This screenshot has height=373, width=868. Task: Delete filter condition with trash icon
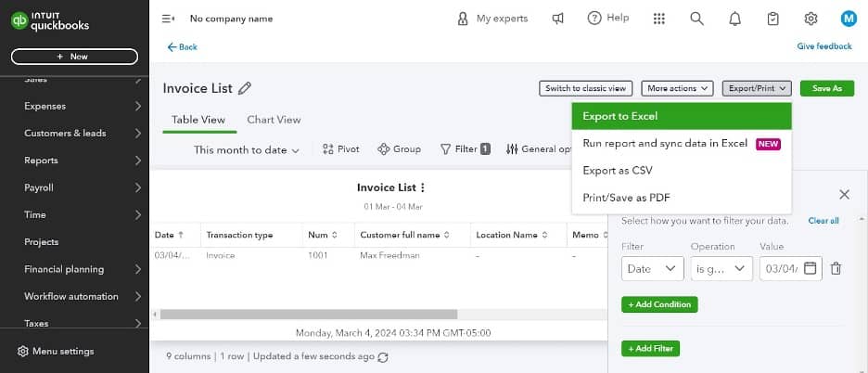click(836, 269)
